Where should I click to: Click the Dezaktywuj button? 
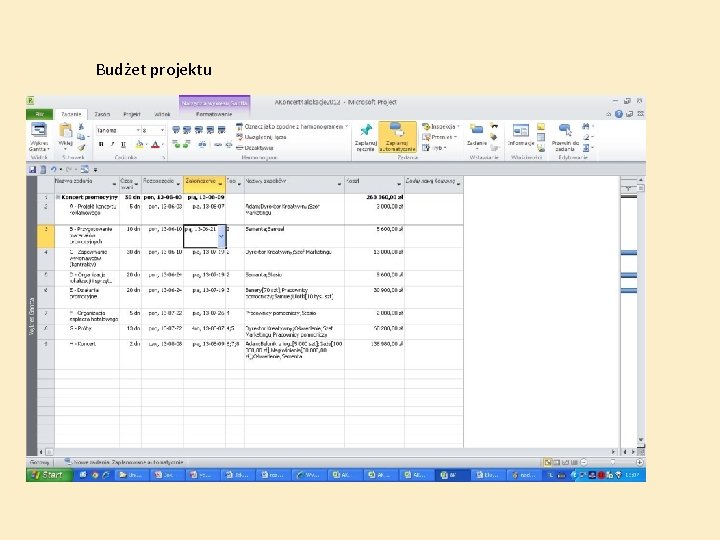[x=255, y=147]
